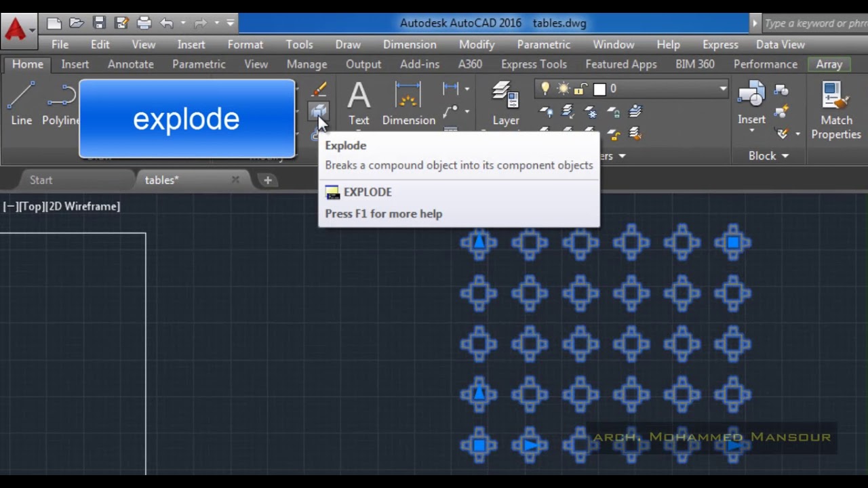868x488 pixels.
Task: Select the Text tool
Action: coord(359,104)
